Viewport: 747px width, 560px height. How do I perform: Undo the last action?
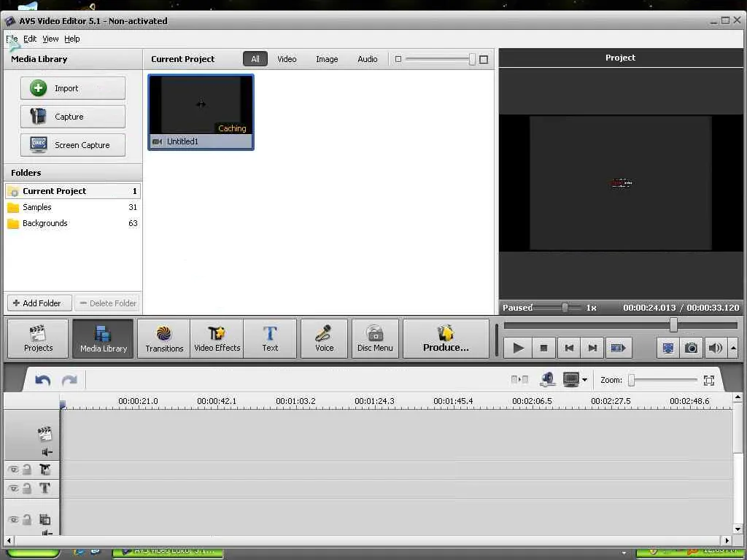[42, 380]
